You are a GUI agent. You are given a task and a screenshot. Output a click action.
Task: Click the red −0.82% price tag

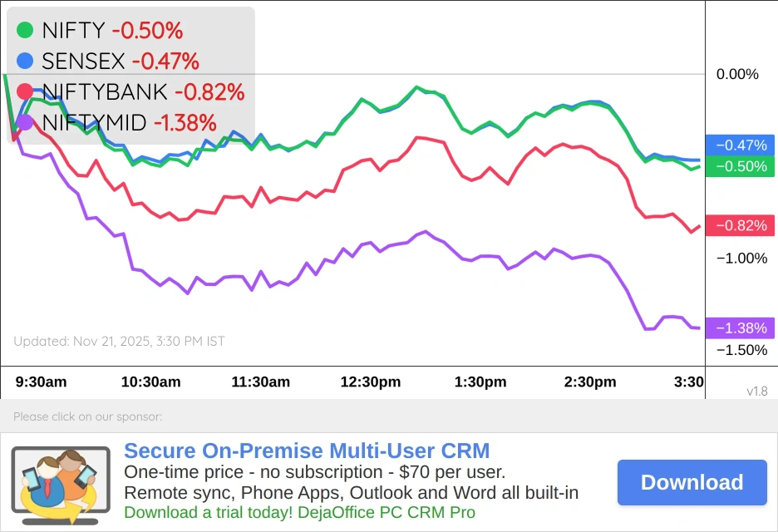click(740, 225)
